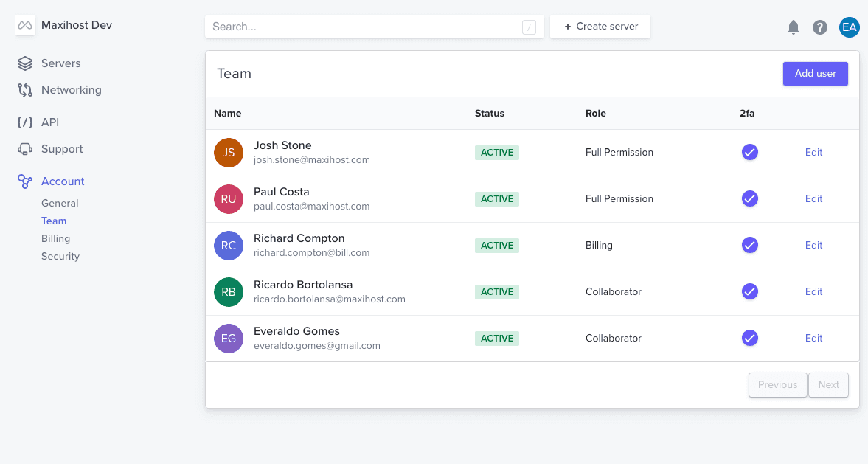Open Support via its sidebar icon
This screenshot has width=868, height=464.
tap(25, 148)
